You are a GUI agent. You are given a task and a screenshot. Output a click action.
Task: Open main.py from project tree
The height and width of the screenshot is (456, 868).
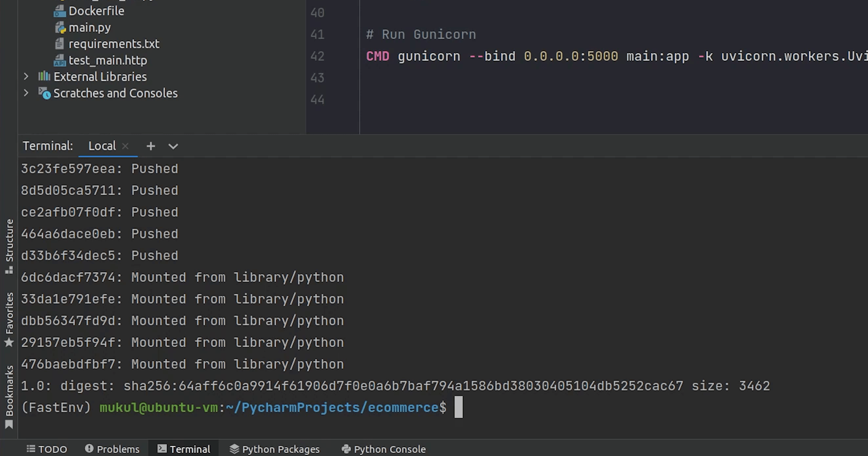[89, 28]
